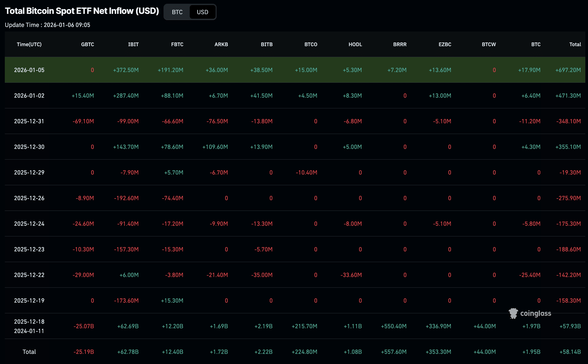The image size is (588, 364).
Task: Click ARKB value +109.60M on 2025-12-30
Action: tap(215, 147)
